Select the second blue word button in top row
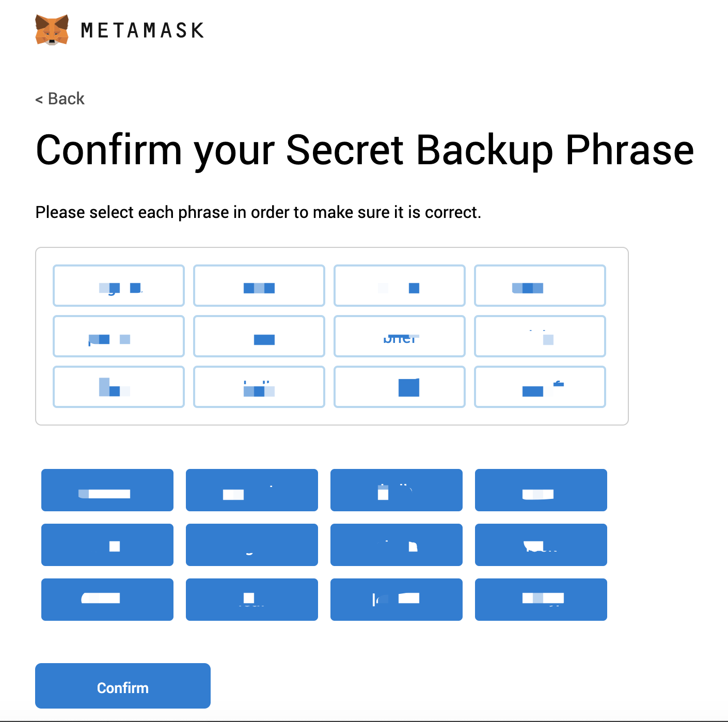Screen dimensions: 728x722 (252, 490)
